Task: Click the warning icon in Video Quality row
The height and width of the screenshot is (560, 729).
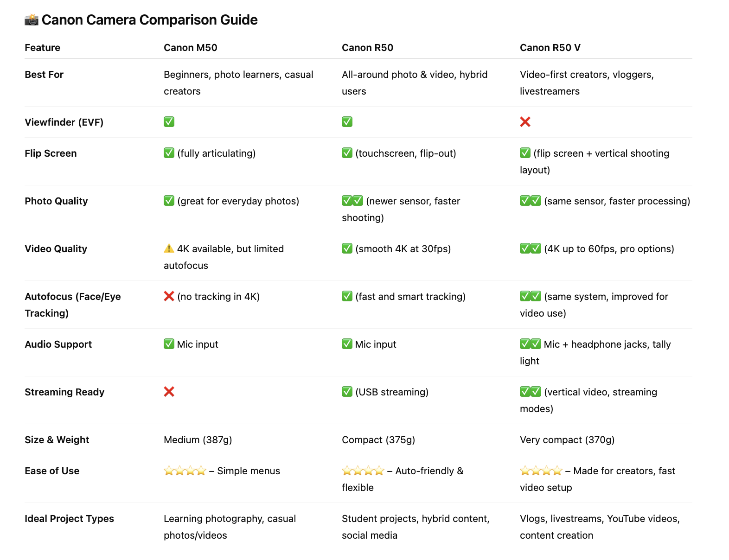Action: pos(169,248)
